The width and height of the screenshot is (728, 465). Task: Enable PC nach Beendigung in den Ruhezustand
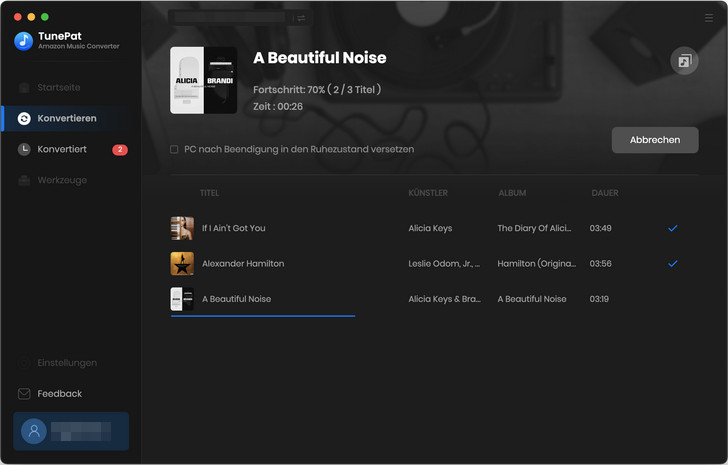174,149
